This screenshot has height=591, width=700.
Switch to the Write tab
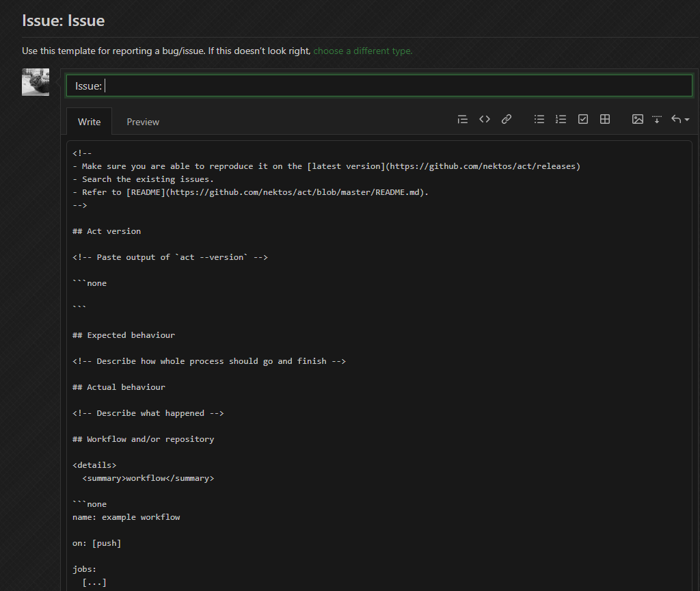(90, 122)
